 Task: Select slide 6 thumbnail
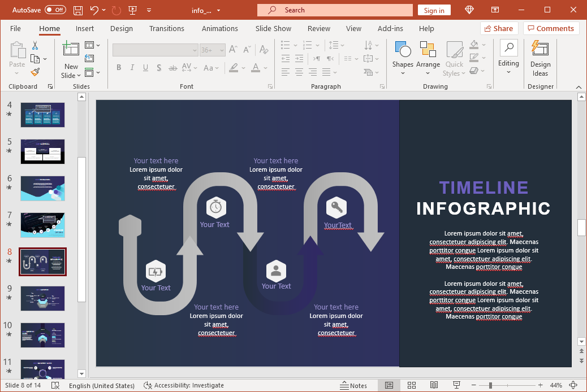[x=43, y=188]
